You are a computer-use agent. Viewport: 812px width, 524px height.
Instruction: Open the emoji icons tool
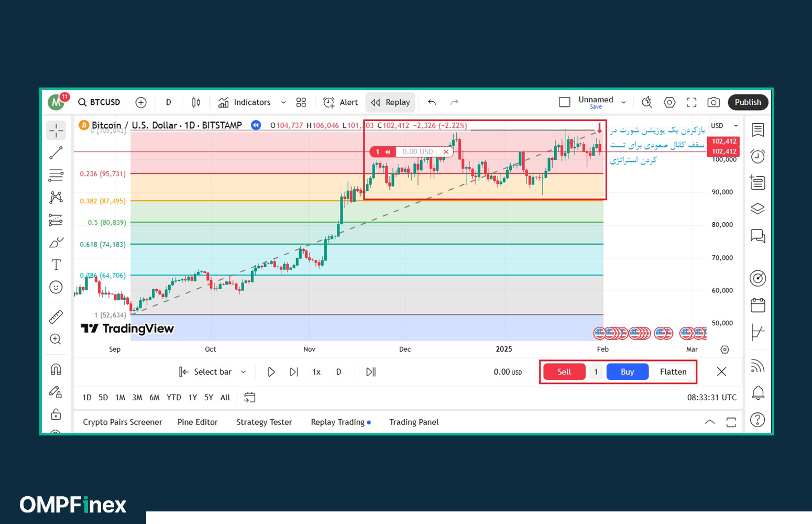point(56,287)
